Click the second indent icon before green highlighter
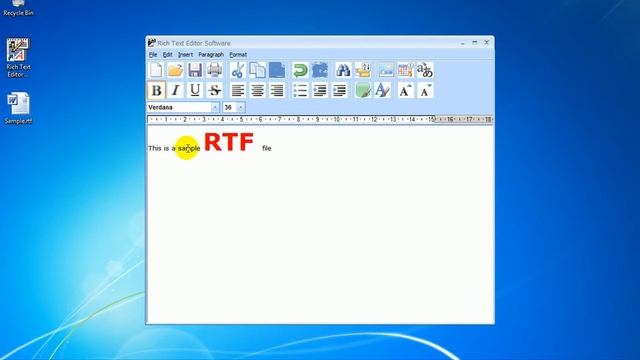 pyautogui.click(x=340, y=91)
